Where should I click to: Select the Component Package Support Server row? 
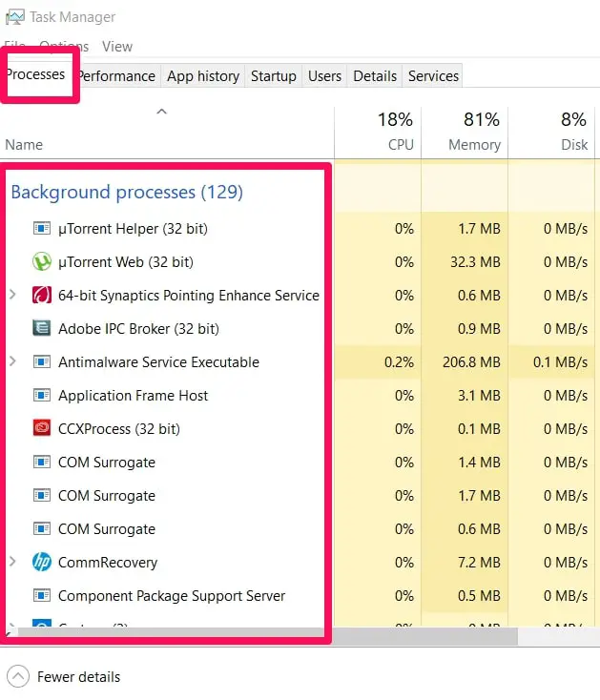click(300, 595)
